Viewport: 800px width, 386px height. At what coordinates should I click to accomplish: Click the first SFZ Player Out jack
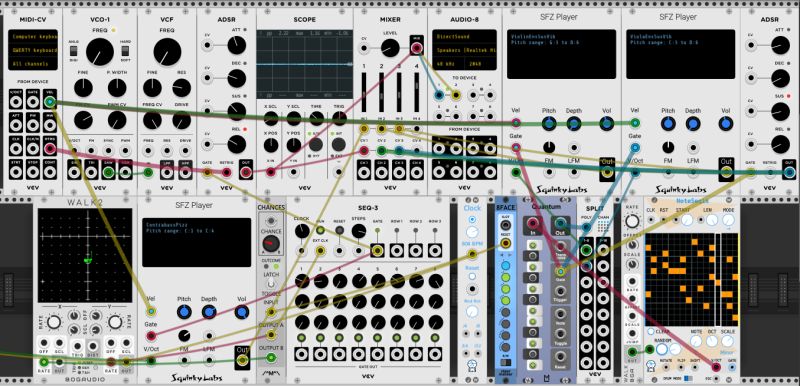(607, 172)
